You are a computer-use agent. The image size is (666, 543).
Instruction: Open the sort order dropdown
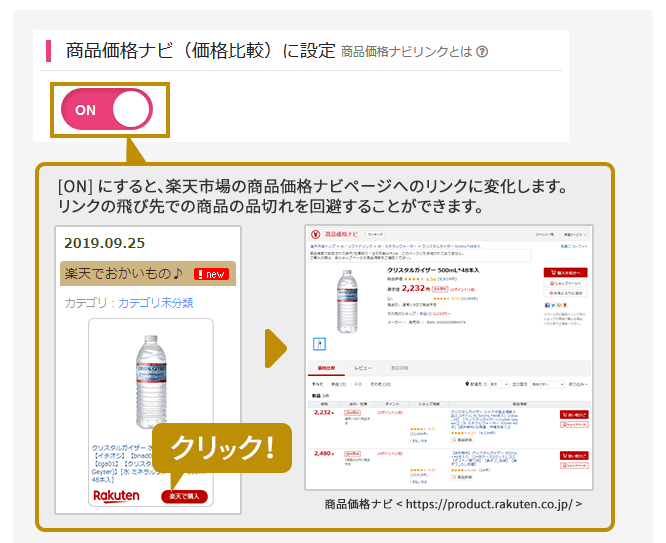547,384
